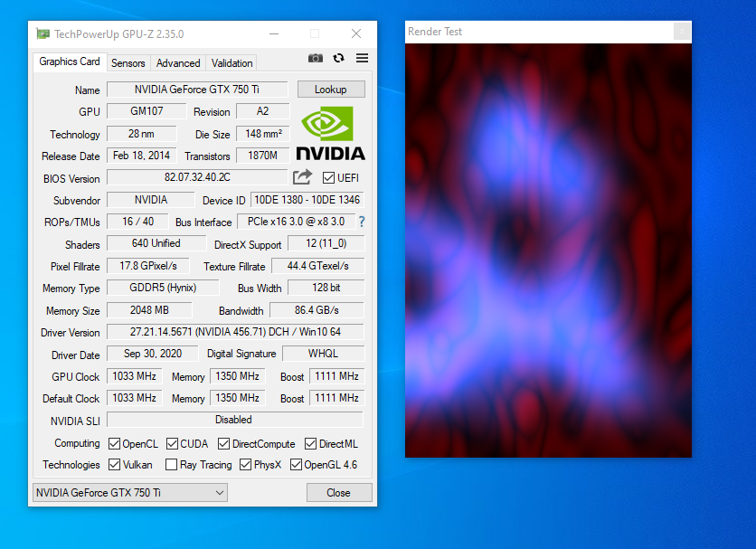Click the Lookup button
The image size is (756, 549).
331,90
